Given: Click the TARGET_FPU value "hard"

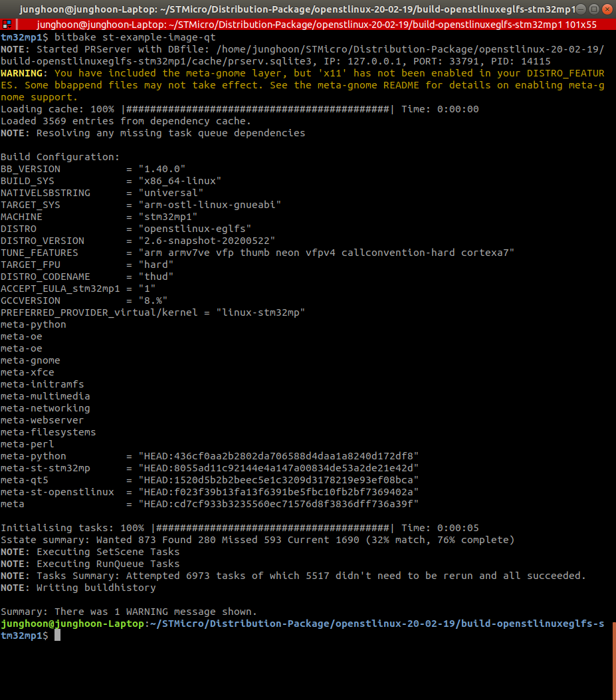Looking at the screenshot, I should [155, 265].
